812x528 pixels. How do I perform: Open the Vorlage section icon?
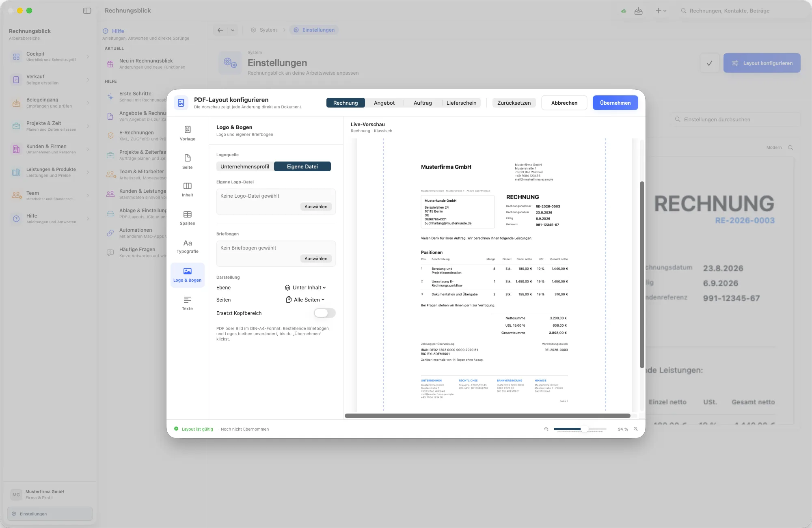tap(188, 129)
